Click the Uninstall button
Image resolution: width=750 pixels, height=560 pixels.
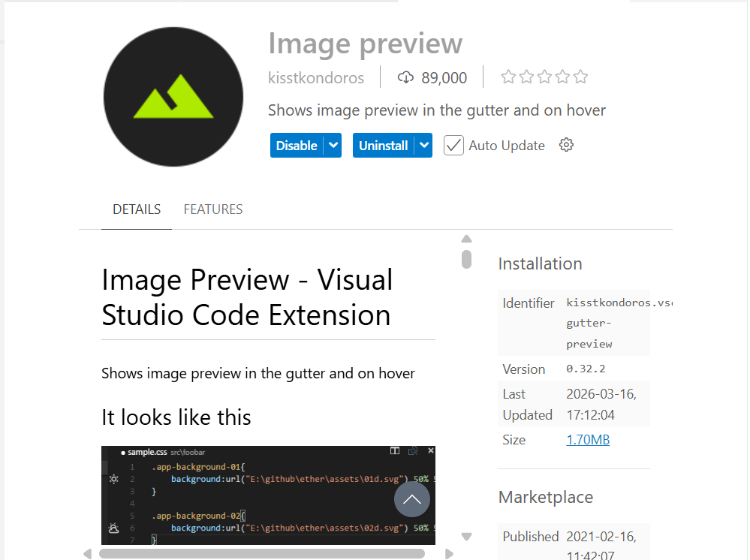coord(384,146)
